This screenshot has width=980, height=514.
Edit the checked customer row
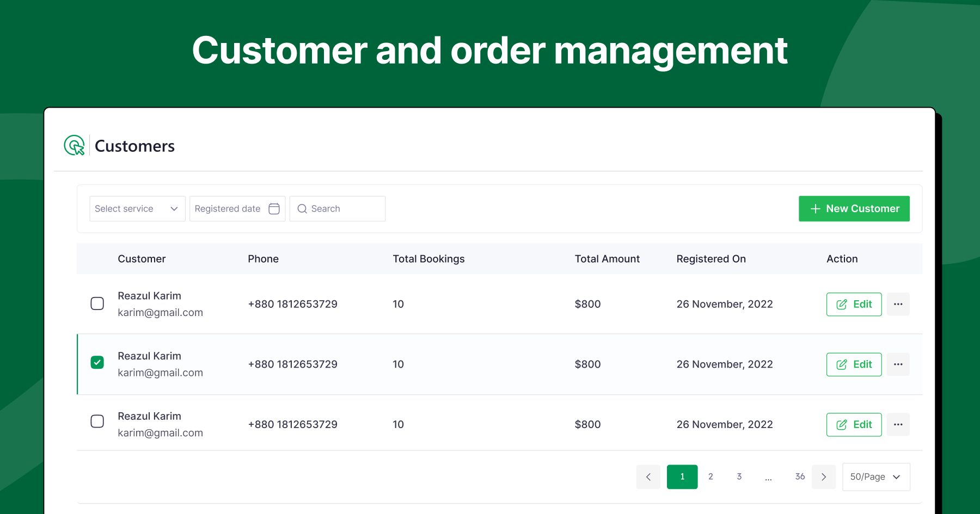click(854, 364)
